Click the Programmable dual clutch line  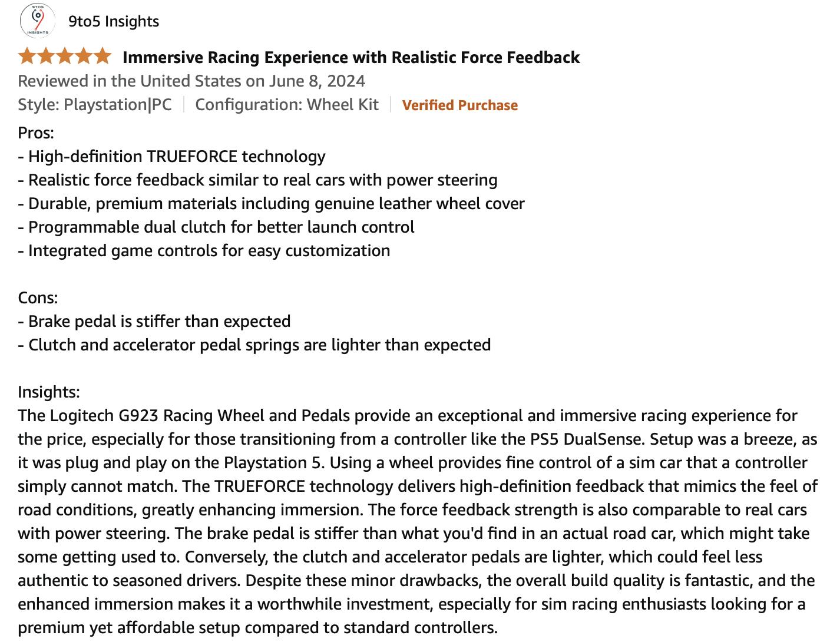point(216,227)
